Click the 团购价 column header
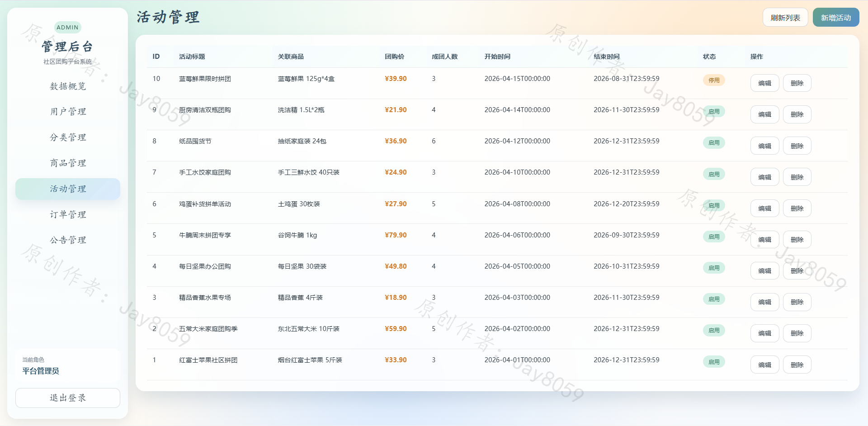 pyautogui.click(x=395, y=57)
